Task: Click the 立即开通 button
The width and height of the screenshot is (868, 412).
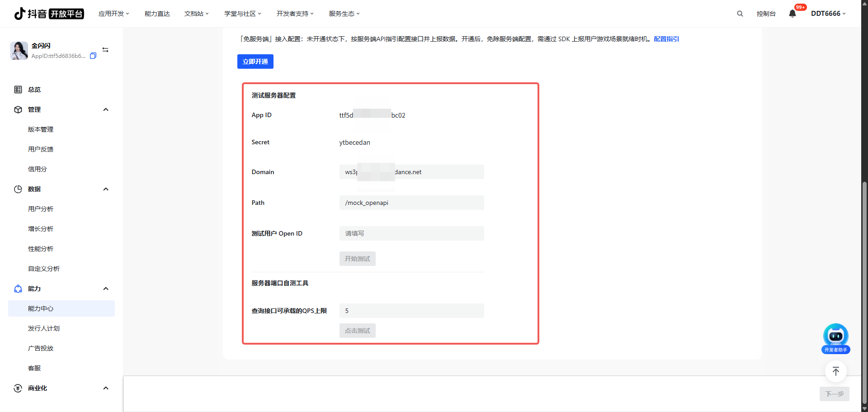Action: coord(255,62)
